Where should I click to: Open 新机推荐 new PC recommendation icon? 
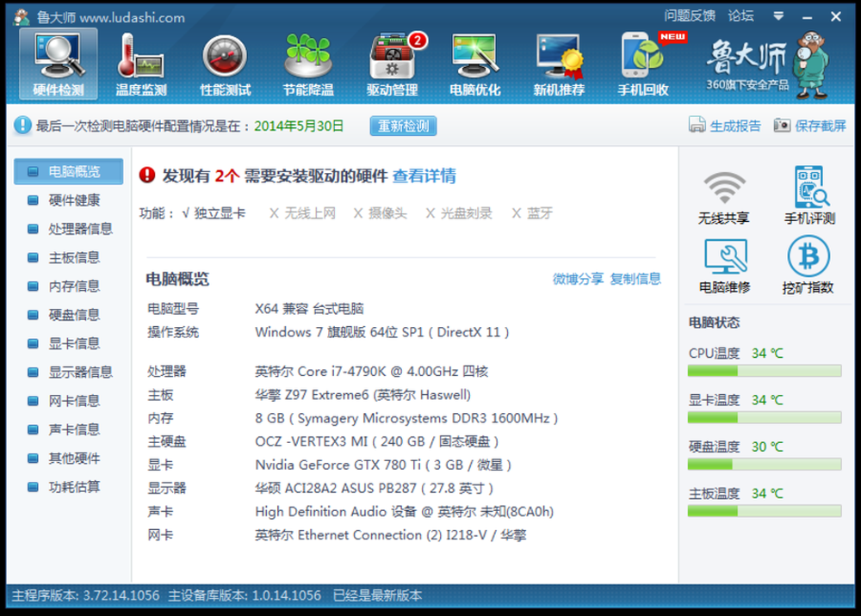pos(559,65)
